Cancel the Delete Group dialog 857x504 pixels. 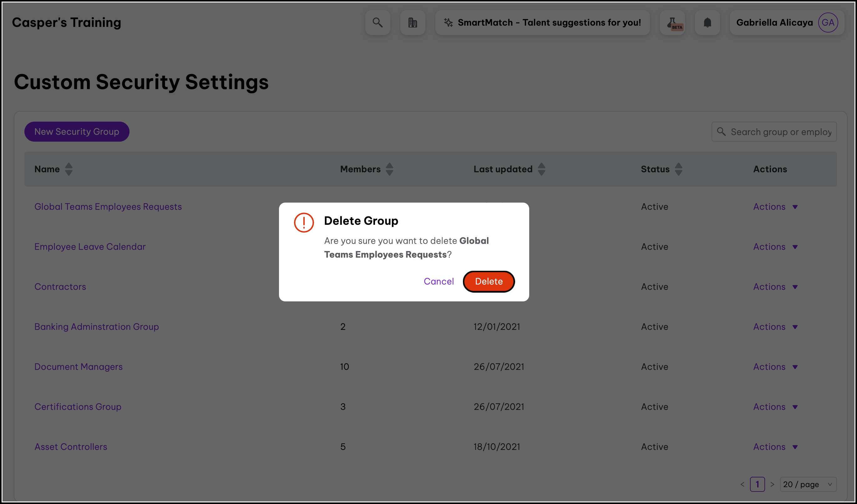(x=439, y=281)
